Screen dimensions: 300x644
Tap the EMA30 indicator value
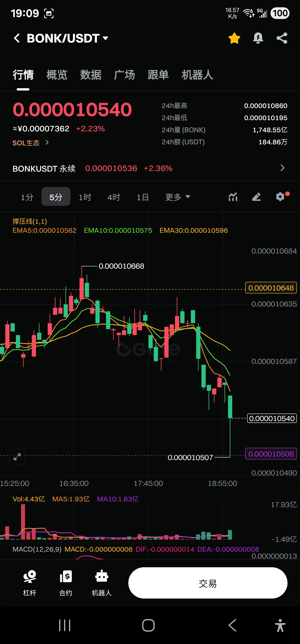pos(194,230)
